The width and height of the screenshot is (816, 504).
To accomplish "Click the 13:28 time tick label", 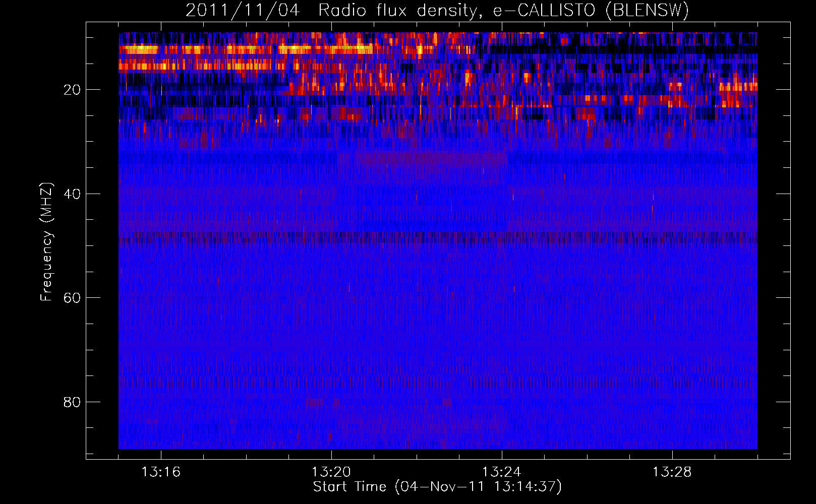I will click(672, 472).
